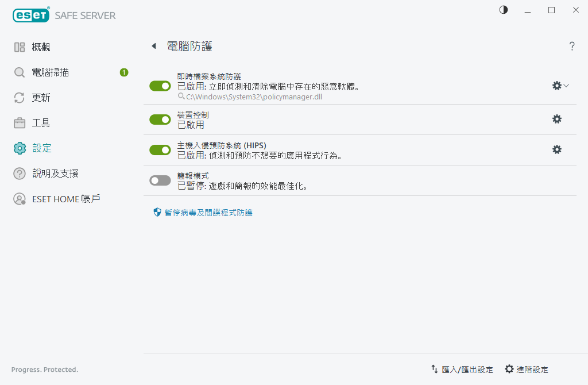Open 進階設定 advanced setup

pos(526,369)
